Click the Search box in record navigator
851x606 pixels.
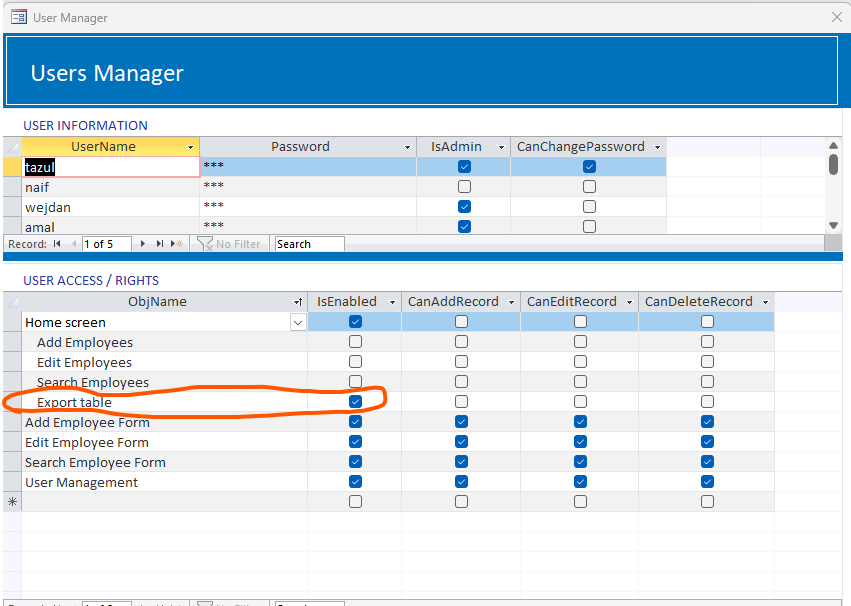[309, 244]
